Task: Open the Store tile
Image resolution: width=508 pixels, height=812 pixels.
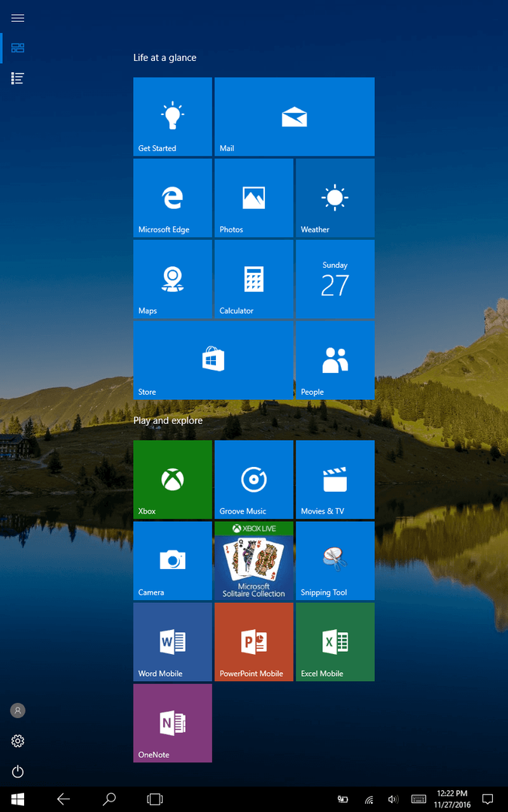Action: pyautogui.click(x=213, y=360)
